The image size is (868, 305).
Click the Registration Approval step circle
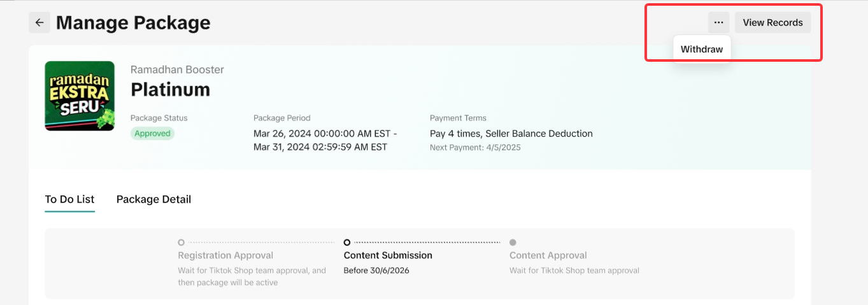(x=181, y=243)
